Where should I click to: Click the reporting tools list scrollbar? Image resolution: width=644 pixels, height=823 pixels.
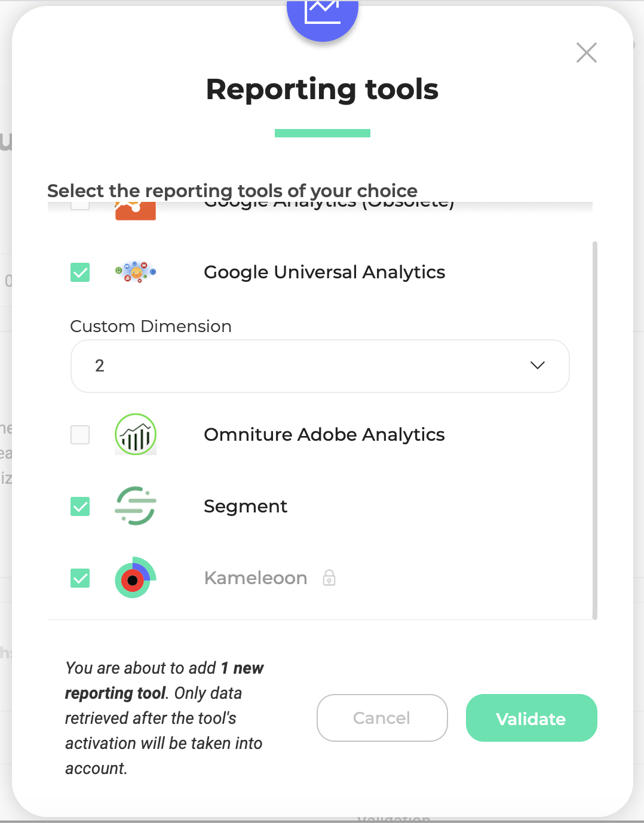[595, 430]
